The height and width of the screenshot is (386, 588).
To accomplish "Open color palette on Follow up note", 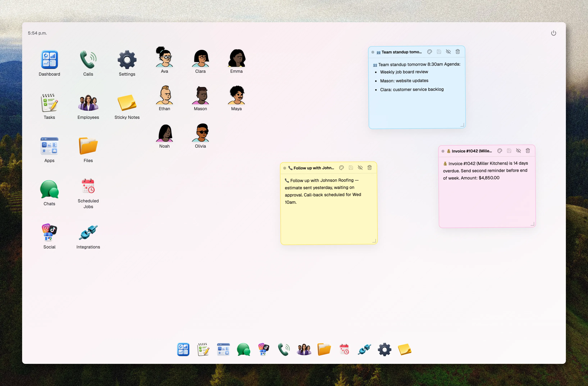I will [x=341, y=168].
